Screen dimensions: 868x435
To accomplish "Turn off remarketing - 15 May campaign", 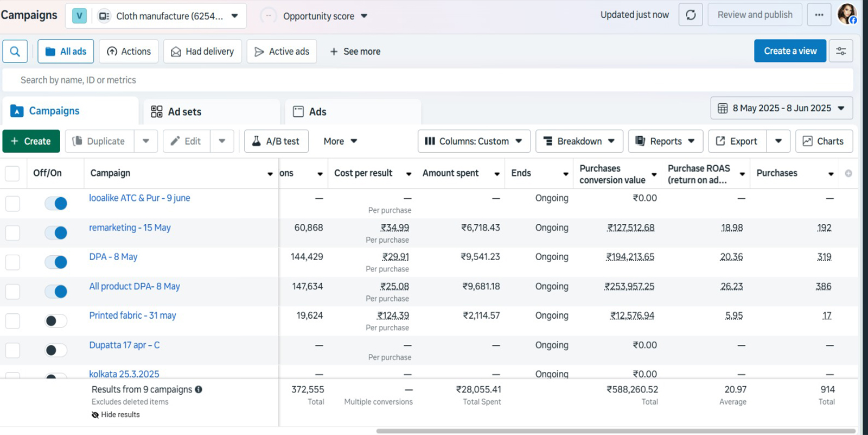I will point(56,233).
